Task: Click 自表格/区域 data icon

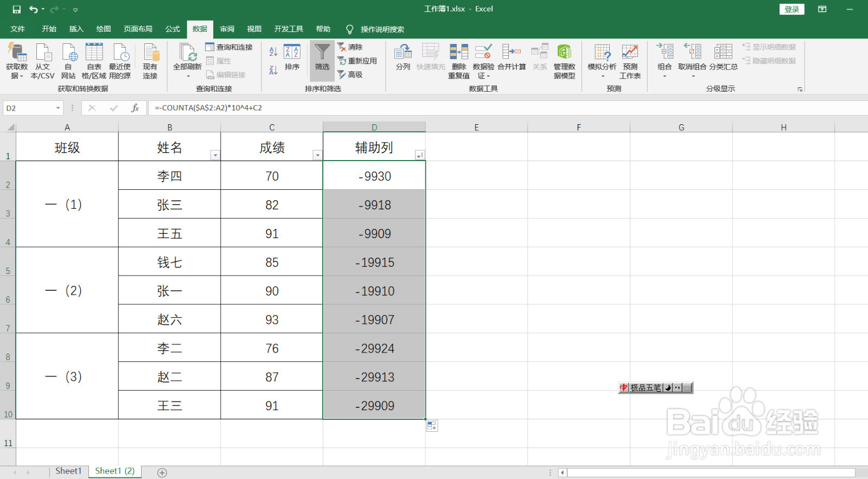Action: click(94, 61)
